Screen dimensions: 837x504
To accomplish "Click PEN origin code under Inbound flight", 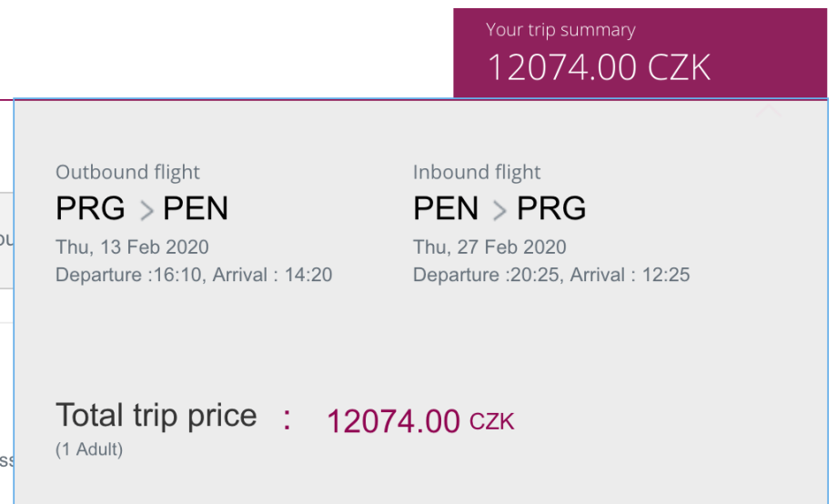I will pyautogui.click(x=446, y=209).
